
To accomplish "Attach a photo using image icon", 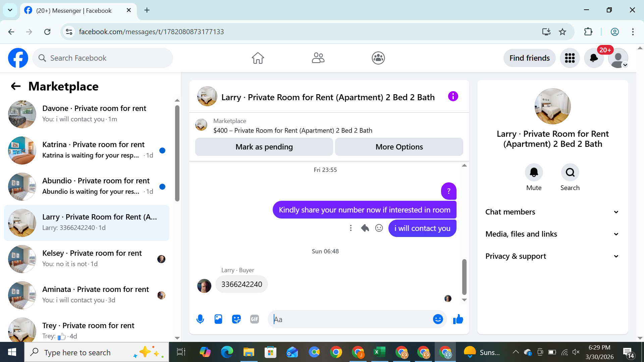I will (218, 319).
